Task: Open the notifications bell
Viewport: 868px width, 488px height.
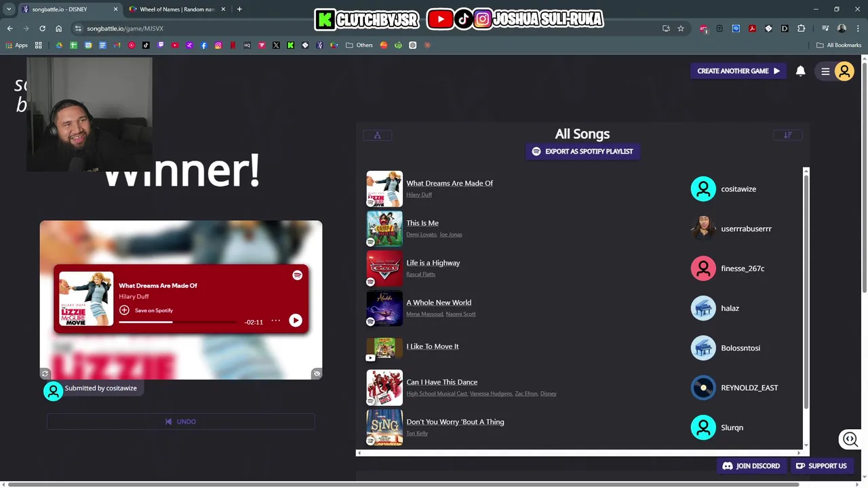Action: (x=800, y=71)
